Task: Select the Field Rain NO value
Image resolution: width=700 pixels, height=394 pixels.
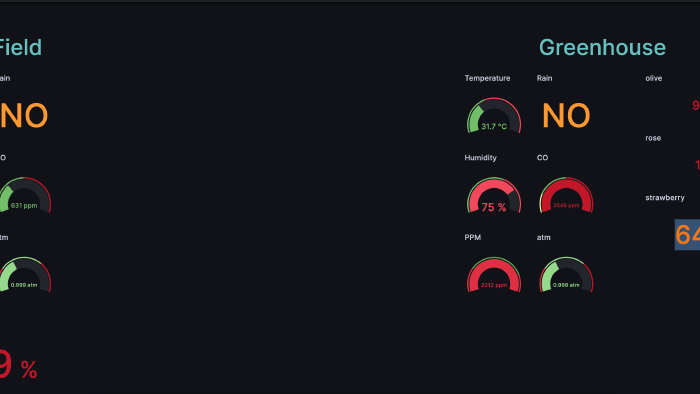Action: pyautogui.click(x=24, y=116)
